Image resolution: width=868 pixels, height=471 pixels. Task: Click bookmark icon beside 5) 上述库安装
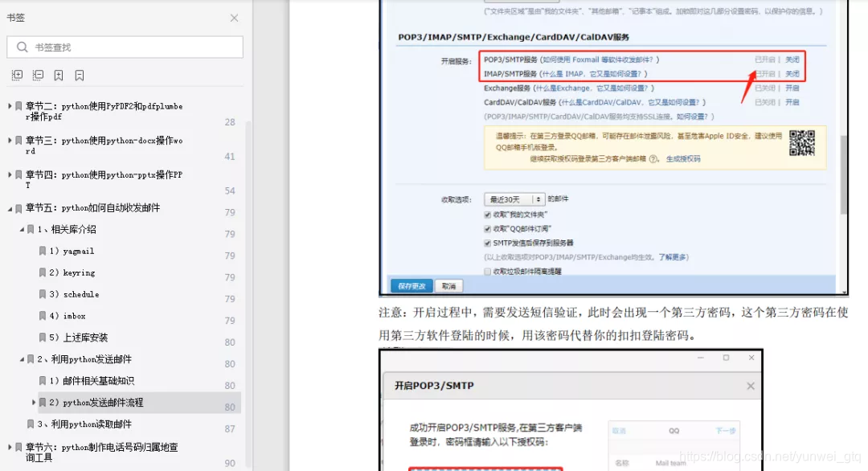point(43,337)
